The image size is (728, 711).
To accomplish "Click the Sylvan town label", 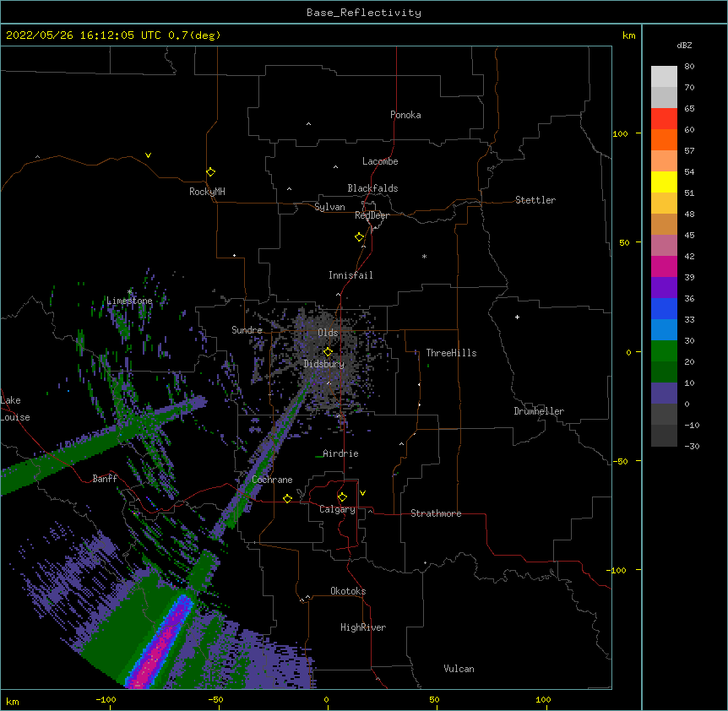I will point(329,207).
